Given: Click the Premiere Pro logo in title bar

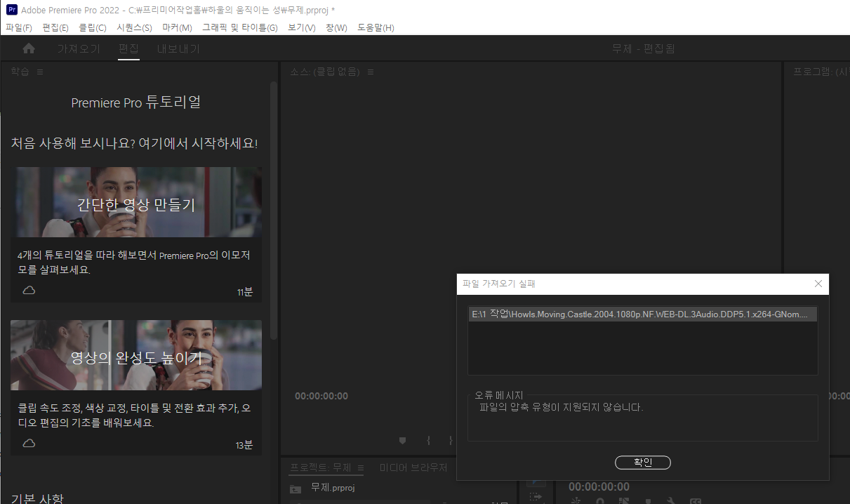Looking at the screenshot, I should (12, 10).
